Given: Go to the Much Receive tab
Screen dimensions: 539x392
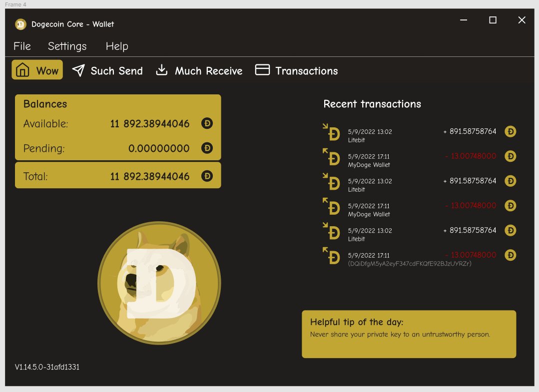Looking at the screenshot, I should (x=199, y=71).
